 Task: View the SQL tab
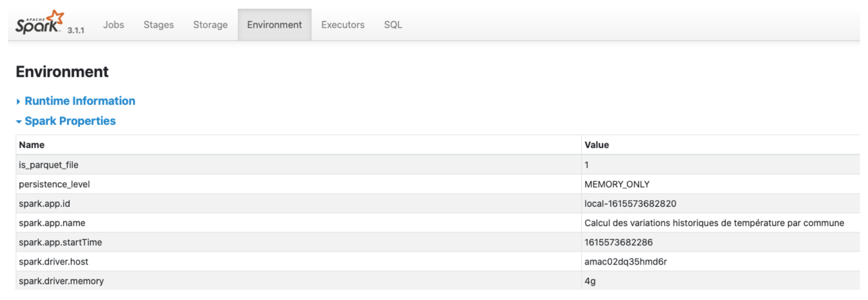tap(393, 25)
